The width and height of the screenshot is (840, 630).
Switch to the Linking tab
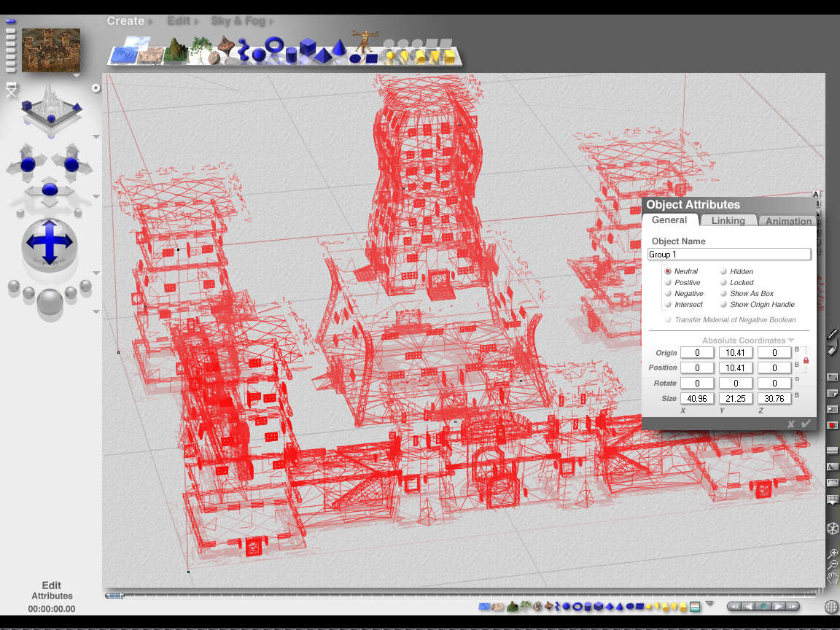pyautogui.click(x=728, y=220)
